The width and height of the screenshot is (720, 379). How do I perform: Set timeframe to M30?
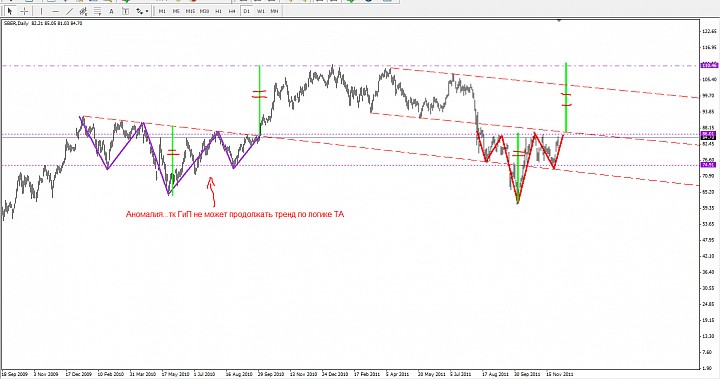[204, 11]
